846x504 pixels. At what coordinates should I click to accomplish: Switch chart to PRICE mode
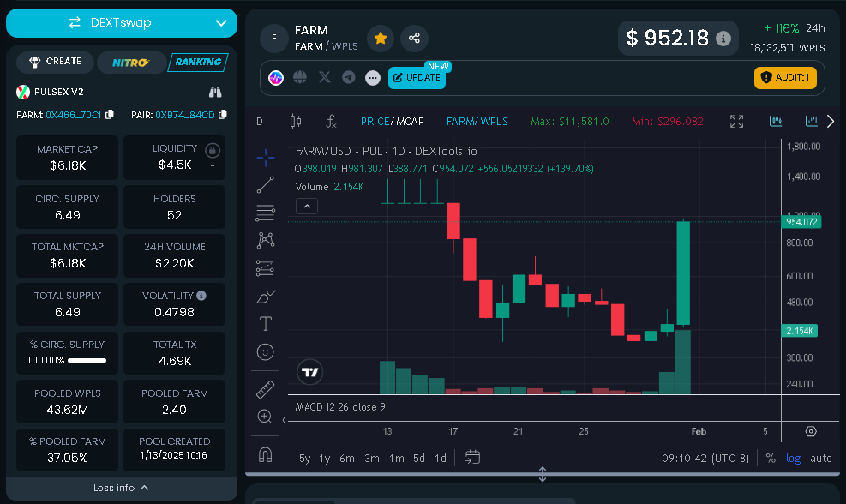pyautogui.click(x=375, y=122)
